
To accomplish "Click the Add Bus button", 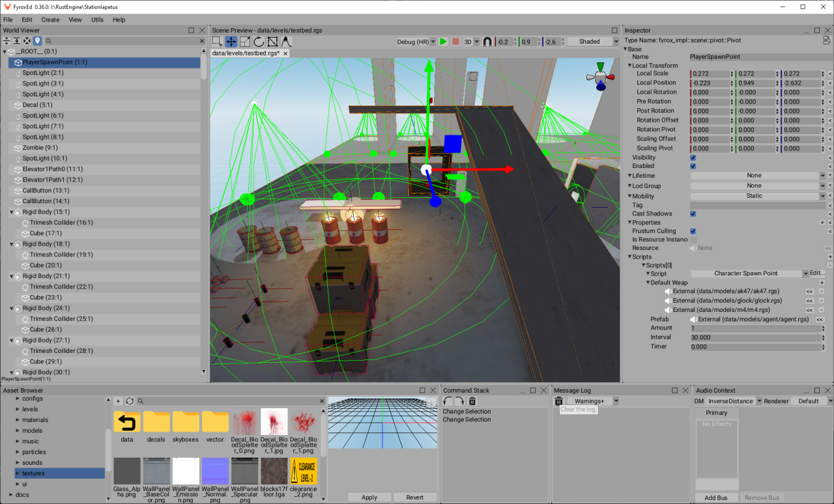I will pos(715,497).
